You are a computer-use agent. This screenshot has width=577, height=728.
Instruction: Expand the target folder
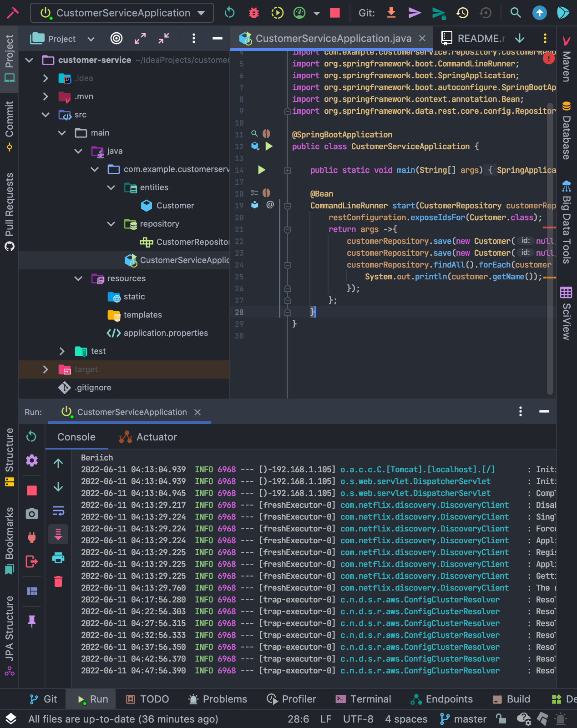[x=46, y=369]
